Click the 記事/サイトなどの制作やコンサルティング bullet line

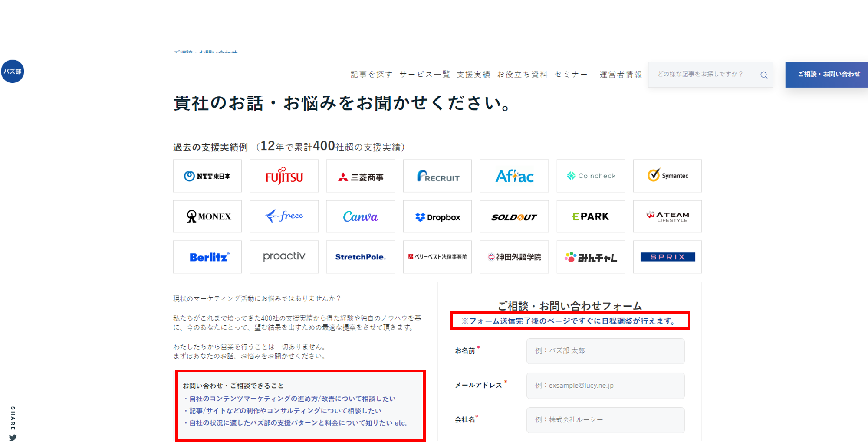(282, 411)
